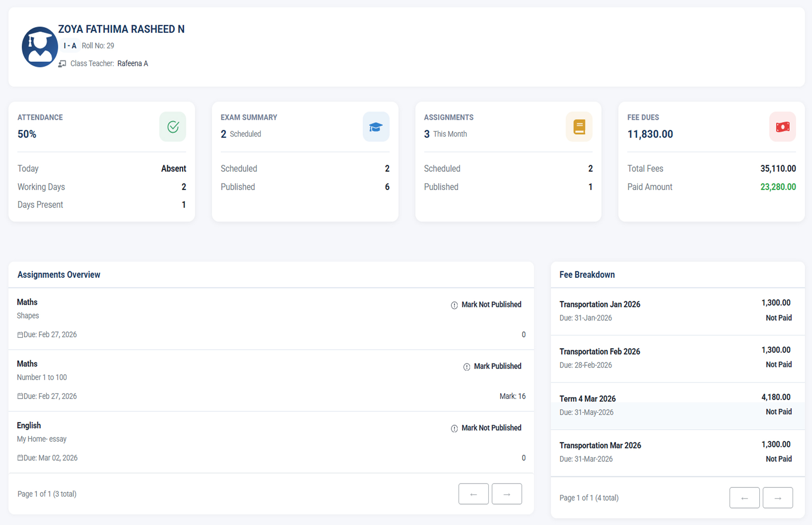
Task: Go to previous page of Fee Breakdown
Action: pos(744,498)
